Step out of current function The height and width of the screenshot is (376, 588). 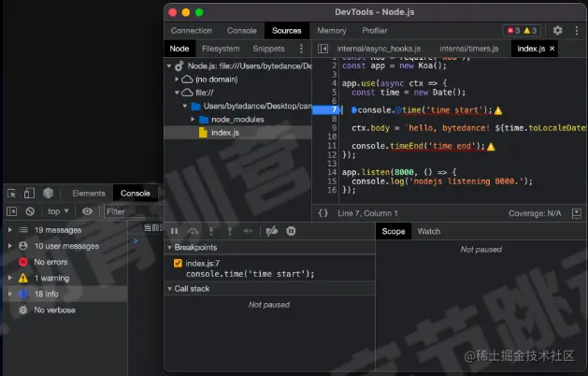tap(230, 231)
